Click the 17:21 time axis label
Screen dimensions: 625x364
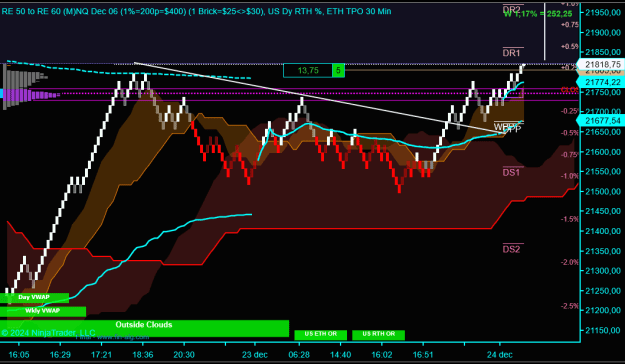tap(101, 355)
